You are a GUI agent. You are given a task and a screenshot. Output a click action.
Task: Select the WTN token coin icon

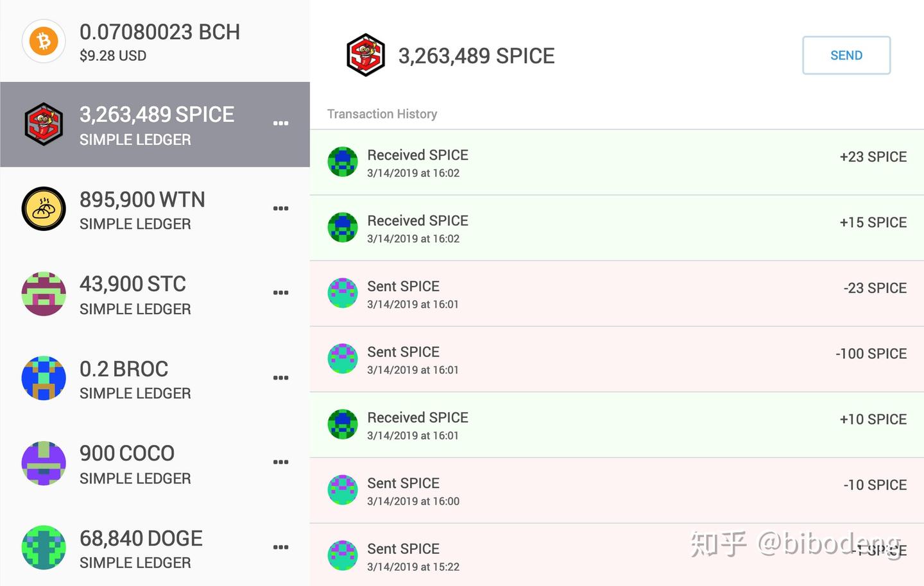(43, 208)
